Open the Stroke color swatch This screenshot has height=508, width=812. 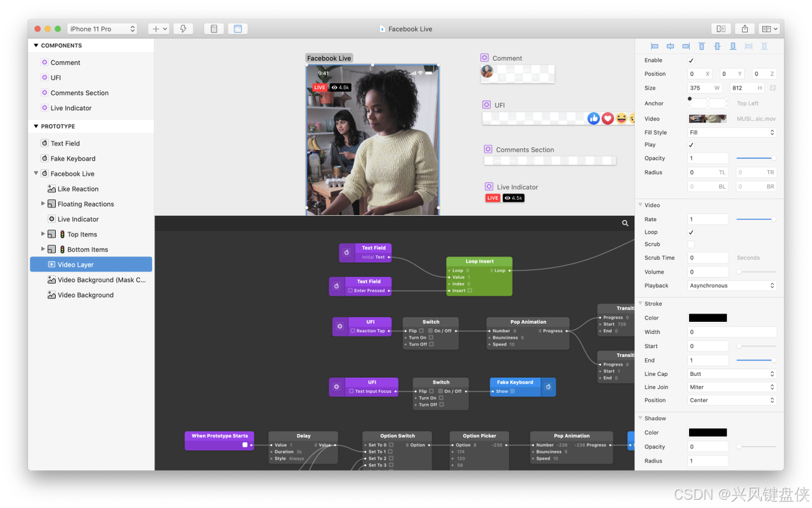click(707, 317)
